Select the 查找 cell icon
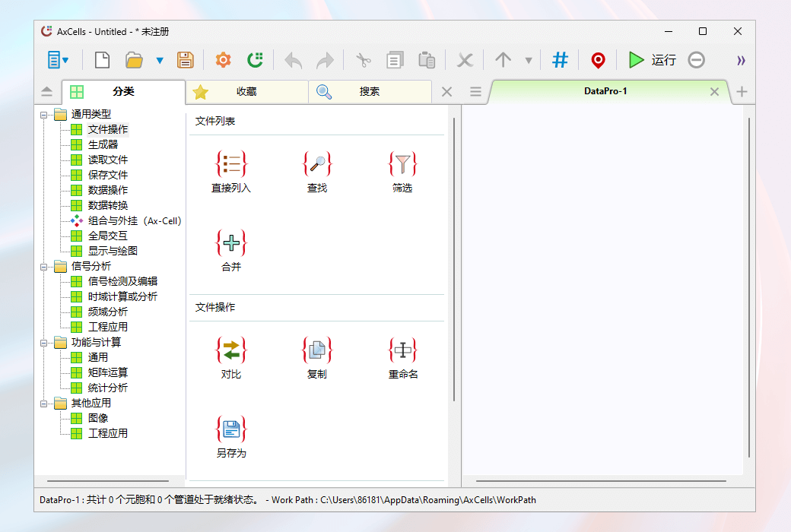 click(x=317, y=164)
